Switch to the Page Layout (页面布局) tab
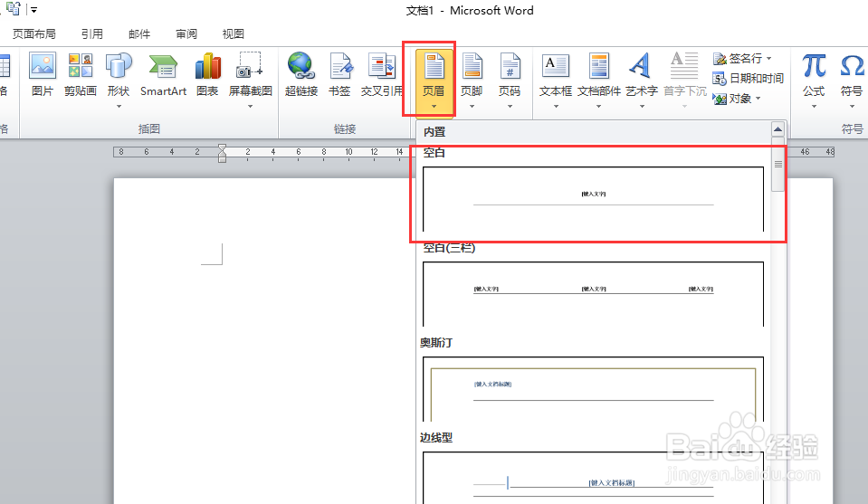Image resolution: width=868 pixels, height=504 pixels. point(34,33)
